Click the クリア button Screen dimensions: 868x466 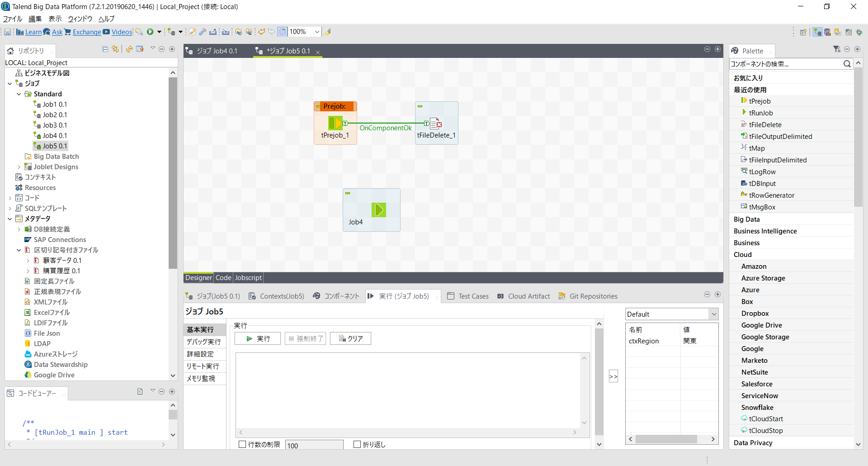pyautogui.click(x=351, y=338)
